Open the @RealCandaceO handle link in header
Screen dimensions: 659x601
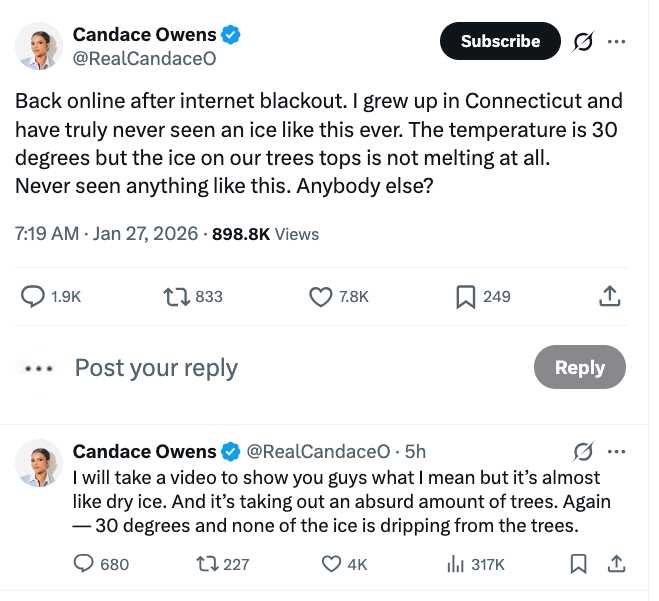point(144,59)
